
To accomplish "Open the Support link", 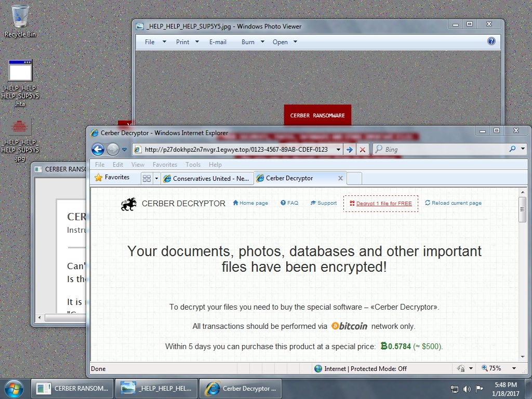I will point(324,203).
